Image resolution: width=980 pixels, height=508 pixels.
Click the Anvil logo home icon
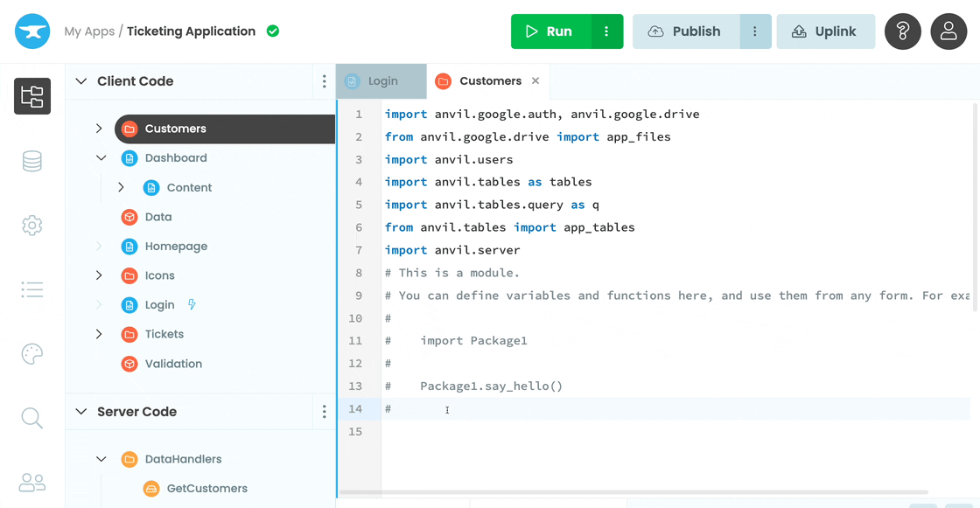click(x=32, y=31)
